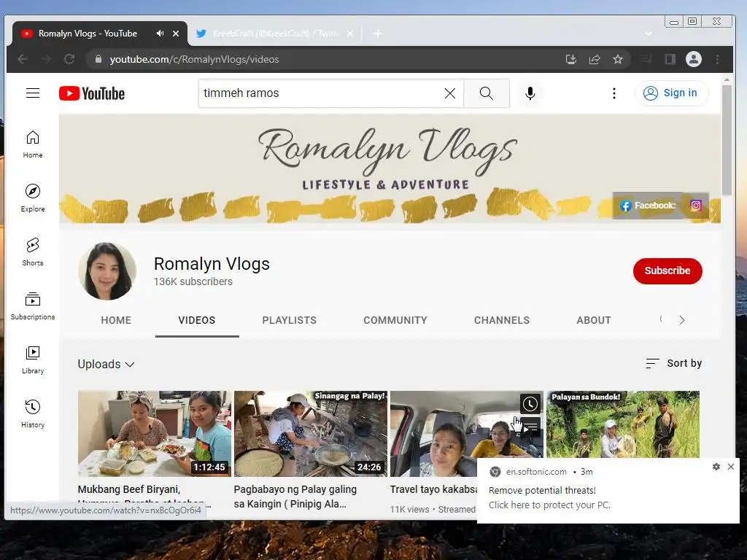
Task: Click the YouTube logo
Action: tap(92, 93)
